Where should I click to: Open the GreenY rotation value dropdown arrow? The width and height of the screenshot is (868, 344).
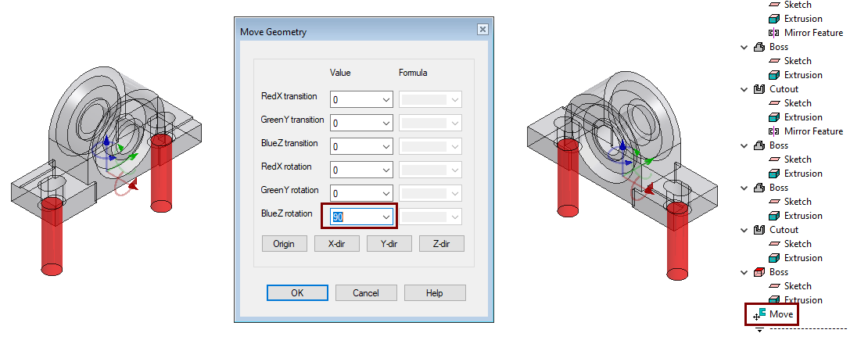pyautogui.click(x=386, y=194)
